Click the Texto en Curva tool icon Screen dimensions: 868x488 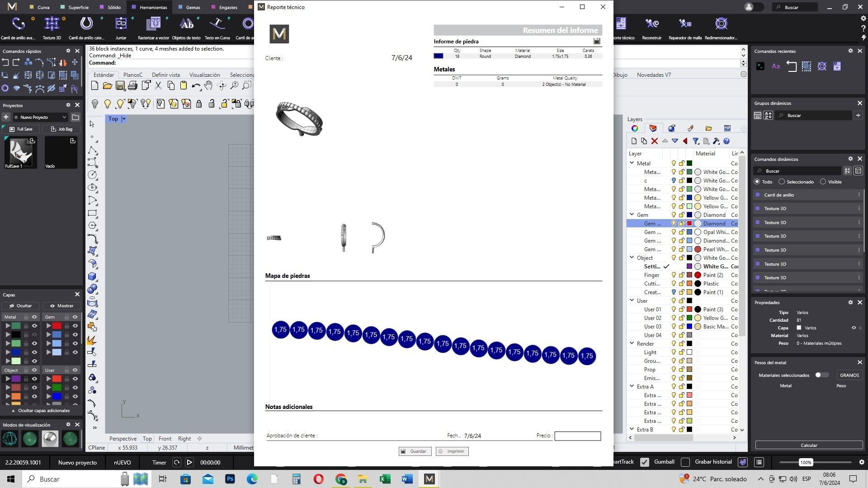pyautogui.click(x=217, y=24)
